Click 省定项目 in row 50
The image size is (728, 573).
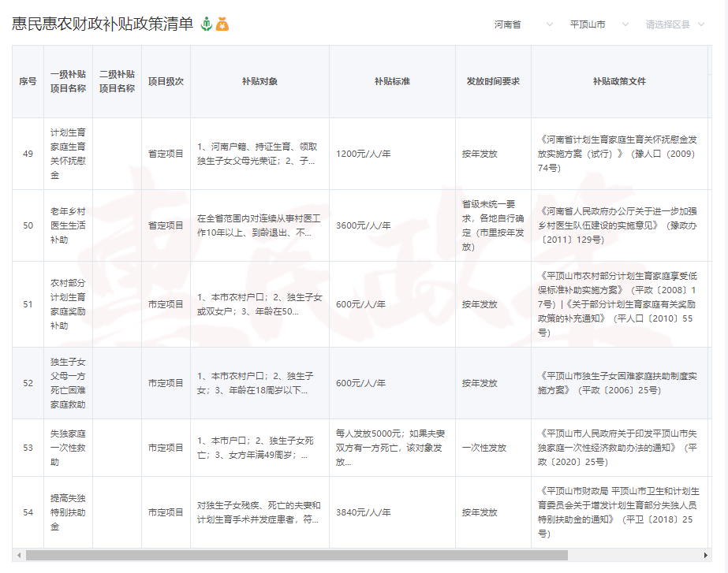click(166, 225)
